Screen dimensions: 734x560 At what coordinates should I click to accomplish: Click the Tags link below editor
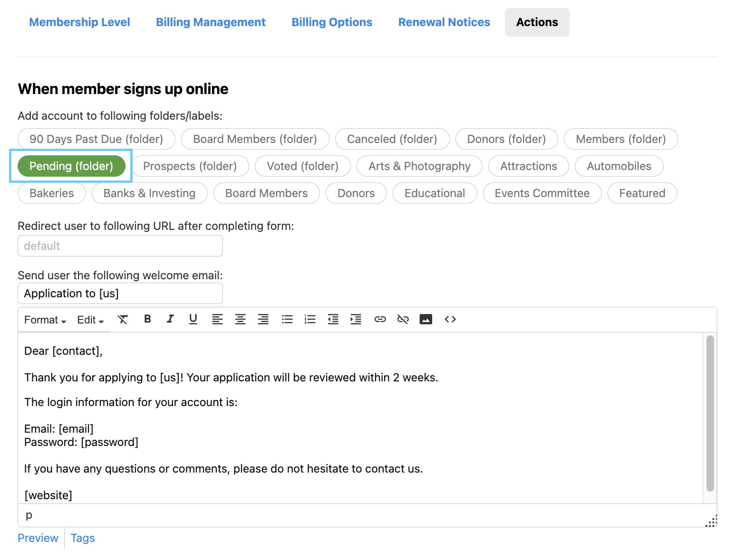(83, 538)
